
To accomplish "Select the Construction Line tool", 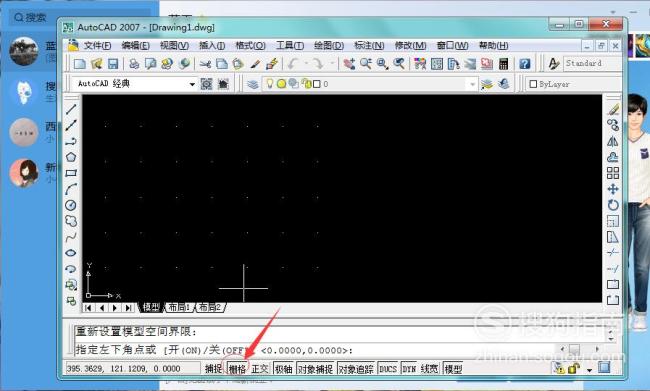I will [71, 125].
